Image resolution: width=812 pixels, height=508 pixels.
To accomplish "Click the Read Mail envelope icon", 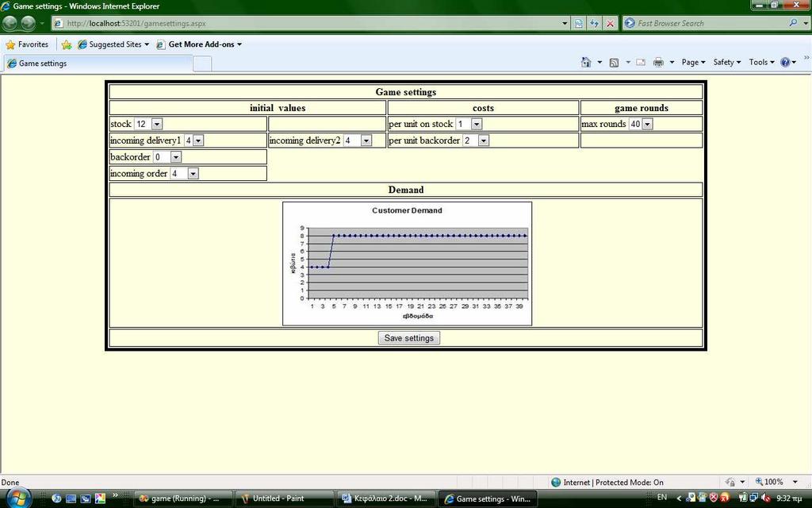I will click(641, 62).
